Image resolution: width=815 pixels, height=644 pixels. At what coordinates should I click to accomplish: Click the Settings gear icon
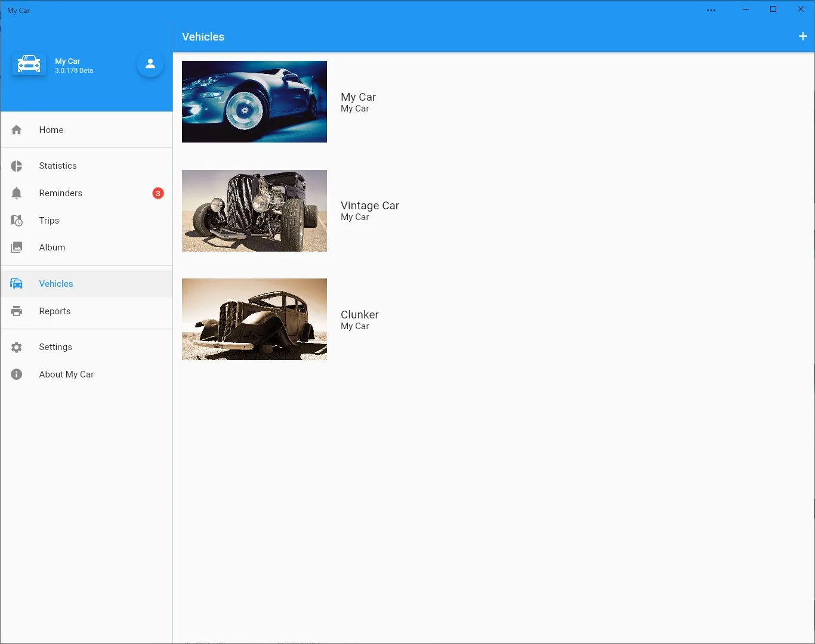coord(17,347)
